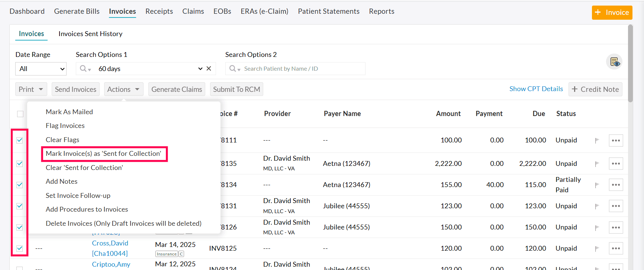Choose Set Invoice Follow-up option
This screenshot has height=270, width=644.
tap(78, 196)
